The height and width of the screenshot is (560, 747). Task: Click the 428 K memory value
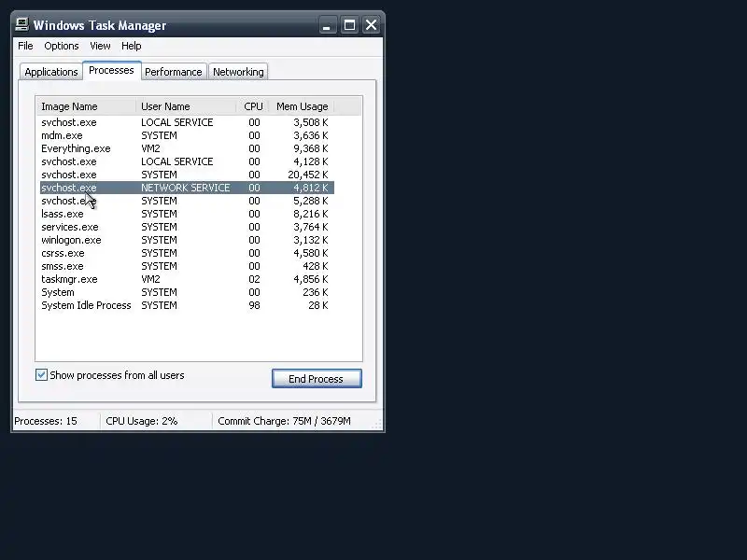tap(316, 266)
